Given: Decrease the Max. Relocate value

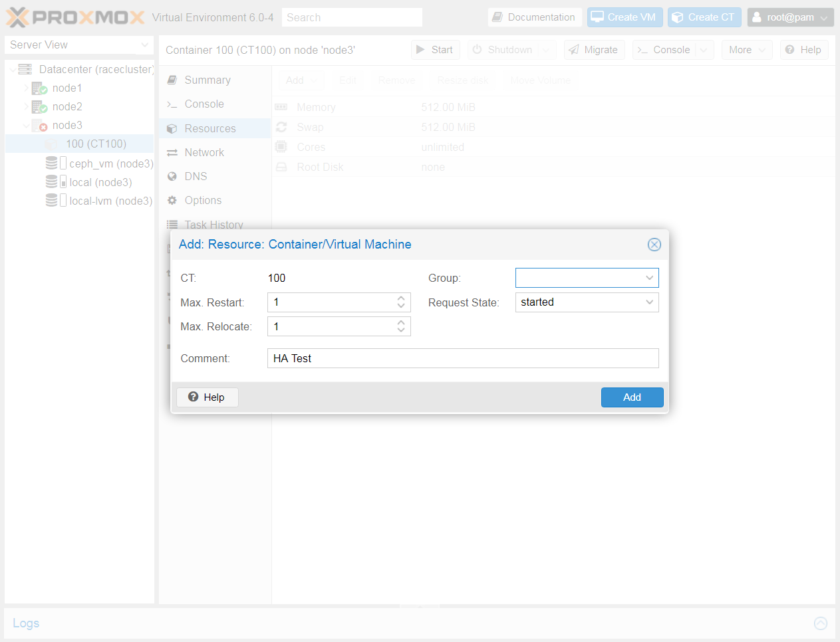Looking at the screenshot, I should pyautogui.click(x=401, y=330).
